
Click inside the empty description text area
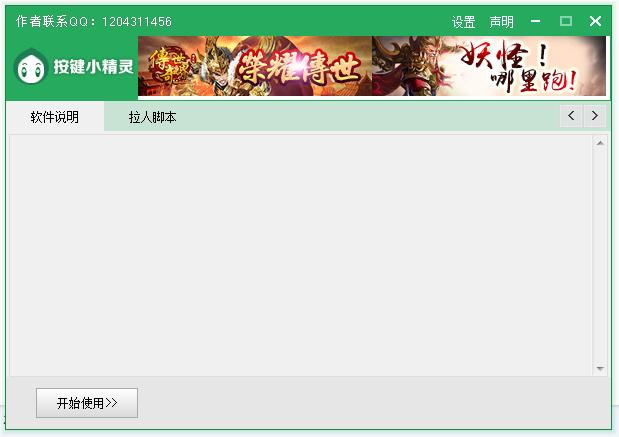click(x=301, y=255)
